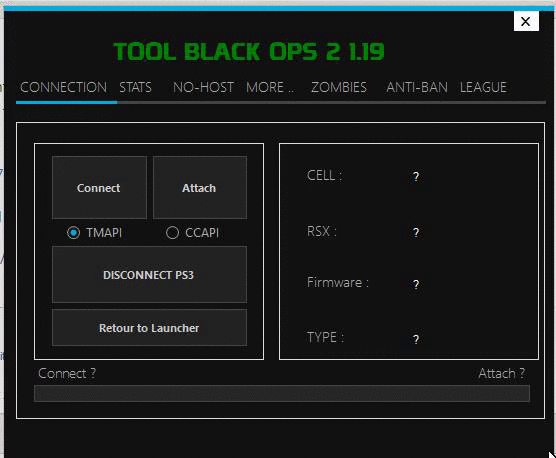Click the connection progress bar
The height and width of the screenshot is (458, 556).
click(x=282, y=393)
